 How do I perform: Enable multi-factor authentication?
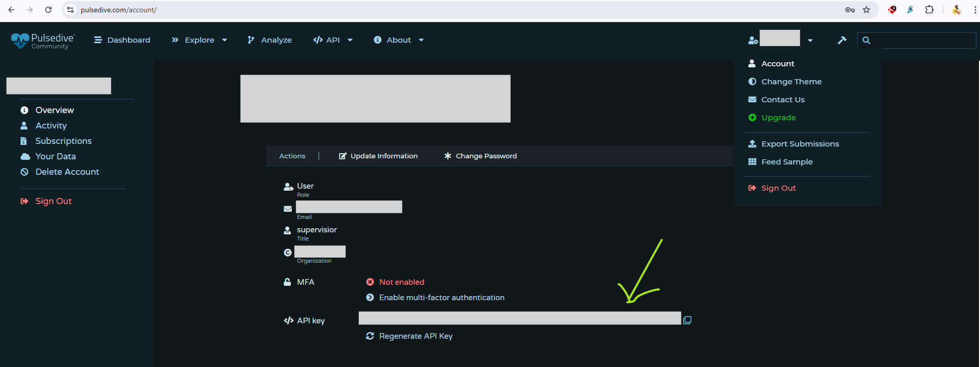click(x=441, y=298)
